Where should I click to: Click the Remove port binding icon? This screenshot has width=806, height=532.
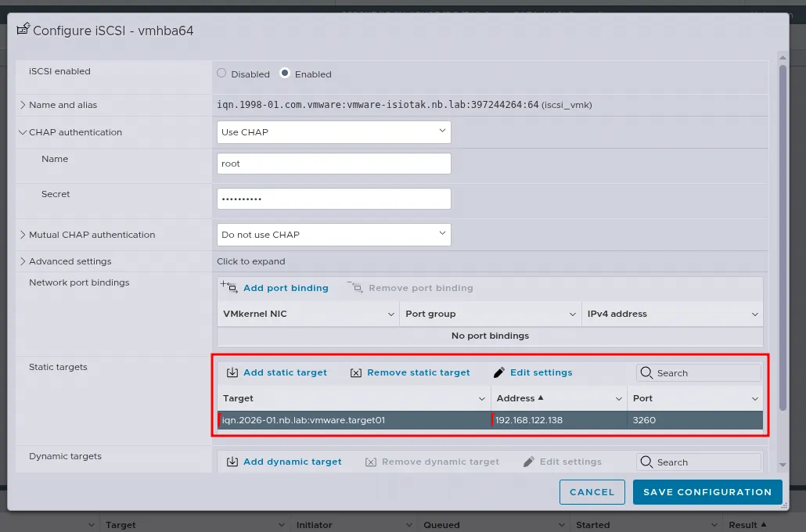click(354, 287)
